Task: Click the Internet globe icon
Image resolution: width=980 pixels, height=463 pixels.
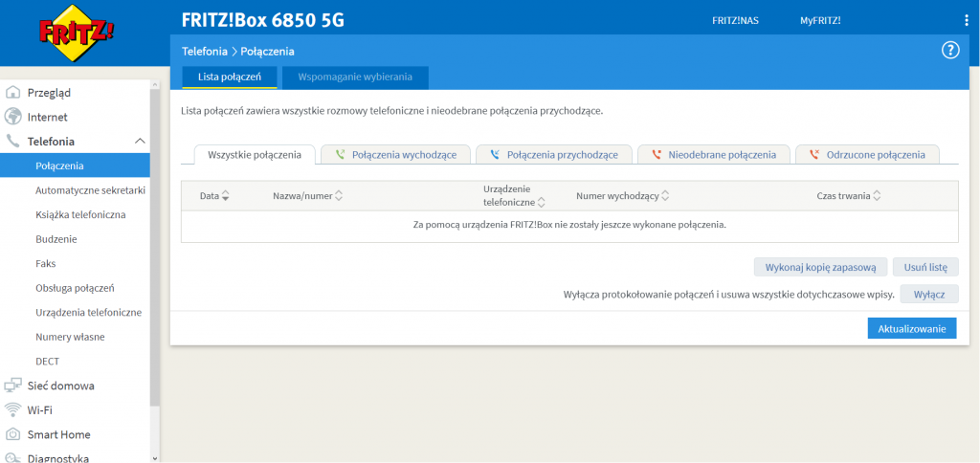Action: (x=13, y=117)
